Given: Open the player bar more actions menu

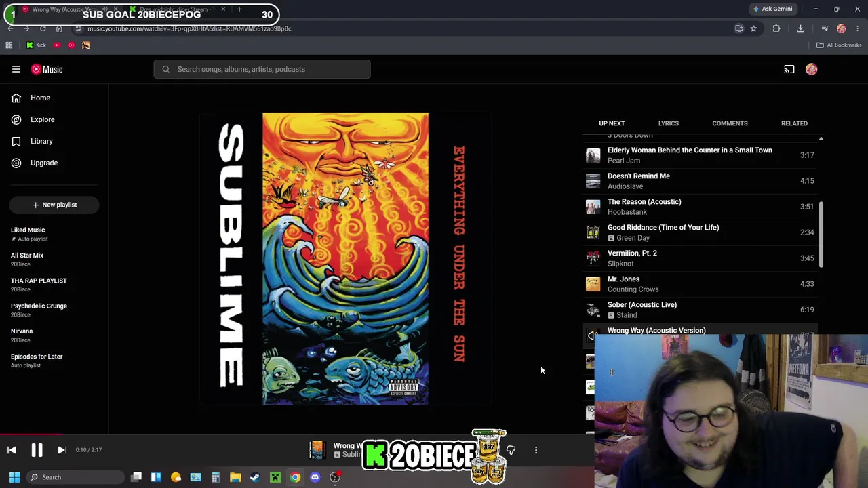Looking at the screenshot, I should pos(536,450).
